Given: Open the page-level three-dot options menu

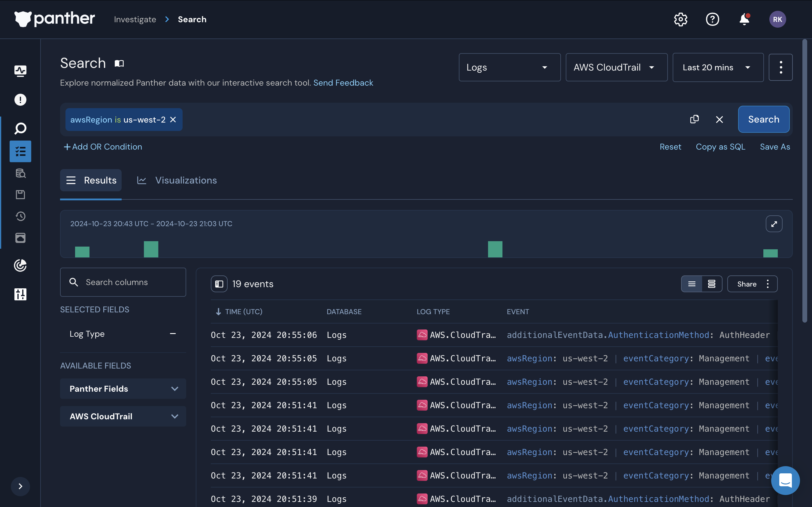Looking at the screenshot, I should tap(781, 67).
